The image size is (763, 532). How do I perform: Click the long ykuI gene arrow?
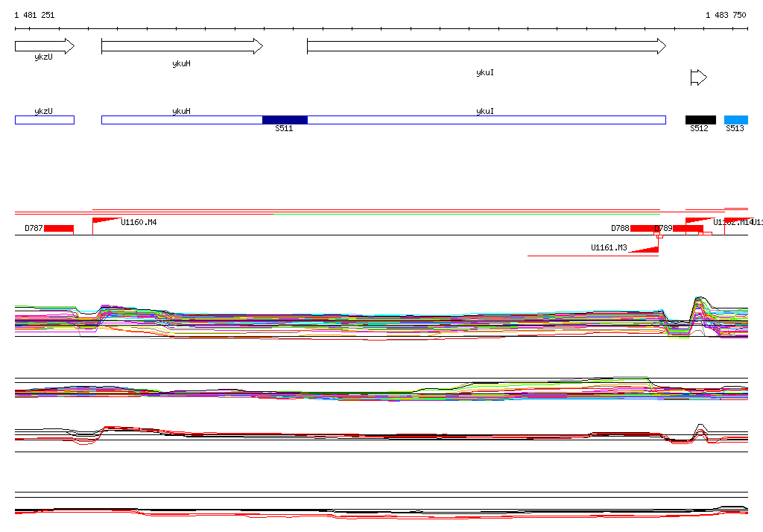[x=486, y=46]
